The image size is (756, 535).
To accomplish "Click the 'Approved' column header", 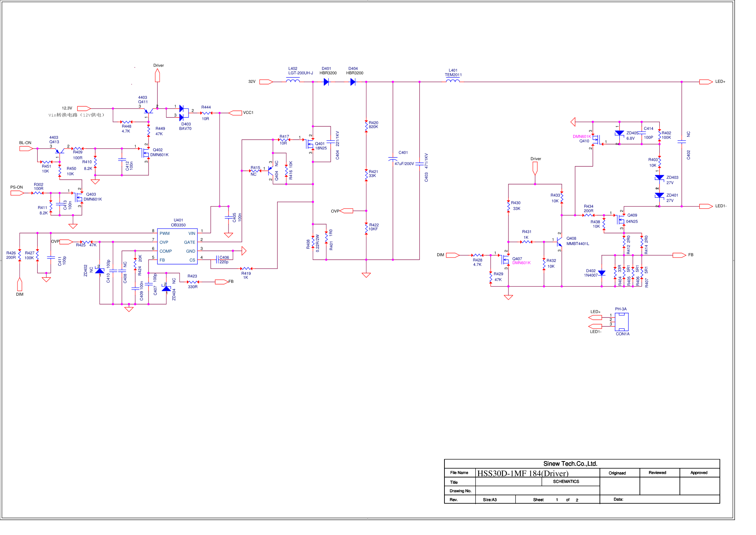I will pos(699,473).
